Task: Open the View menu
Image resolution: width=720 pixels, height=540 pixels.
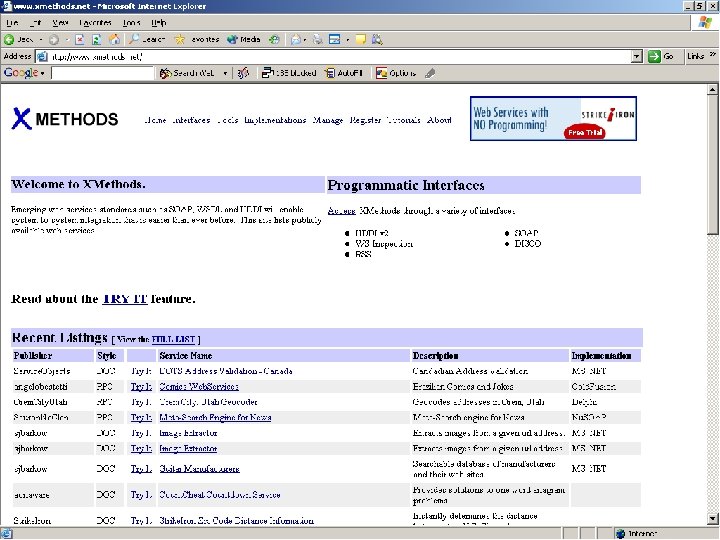Action: (x=60, y=22)
